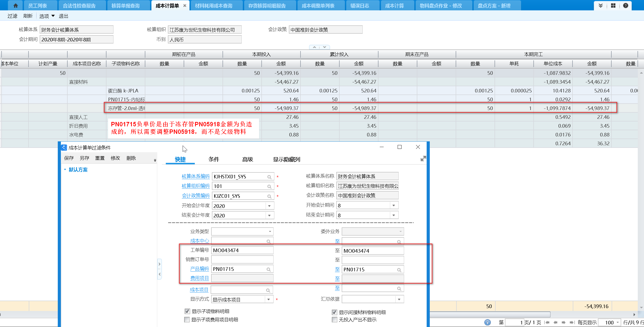Toggle 无投入产出不显示 checkbox

coord(334,320)
